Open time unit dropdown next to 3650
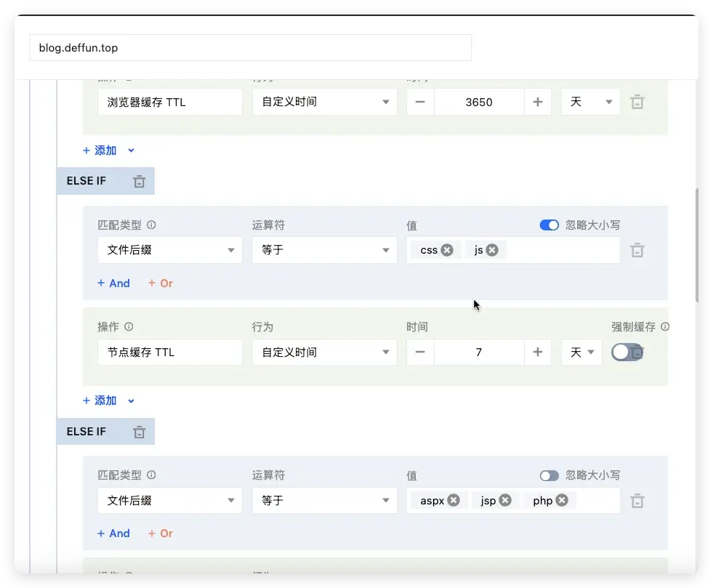The image size is (713, 588). [590, 102]
